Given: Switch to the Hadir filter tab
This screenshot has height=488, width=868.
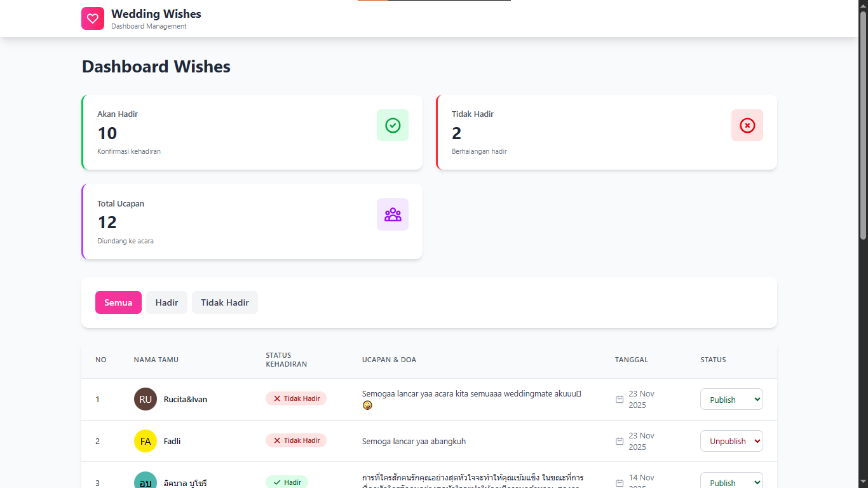Looking at the screenshot, I should [166, 302].
